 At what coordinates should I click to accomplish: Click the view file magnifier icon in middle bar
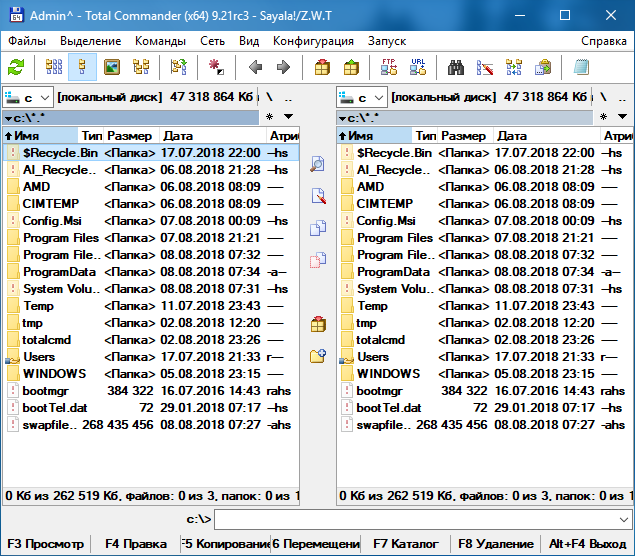318,164
